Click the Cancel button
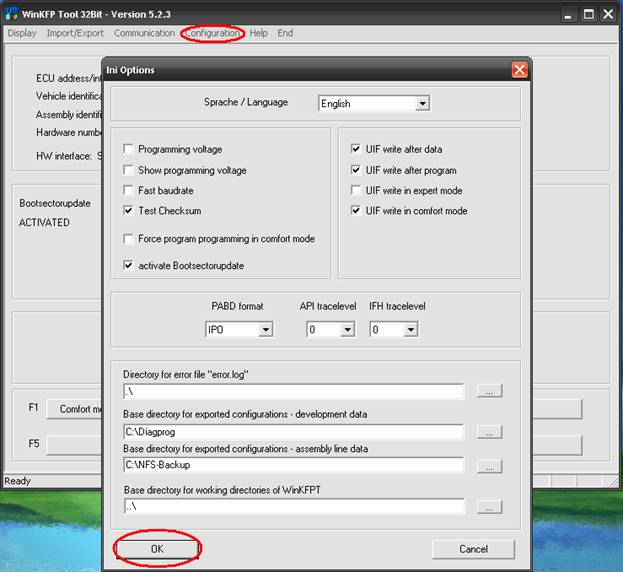 (473, 549)
